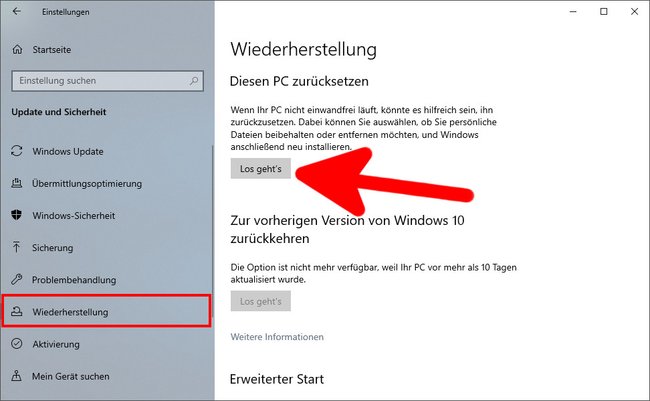Select the Windows Update refresh icon
Viewport: 650px width, 401px height.
[17, 151]
